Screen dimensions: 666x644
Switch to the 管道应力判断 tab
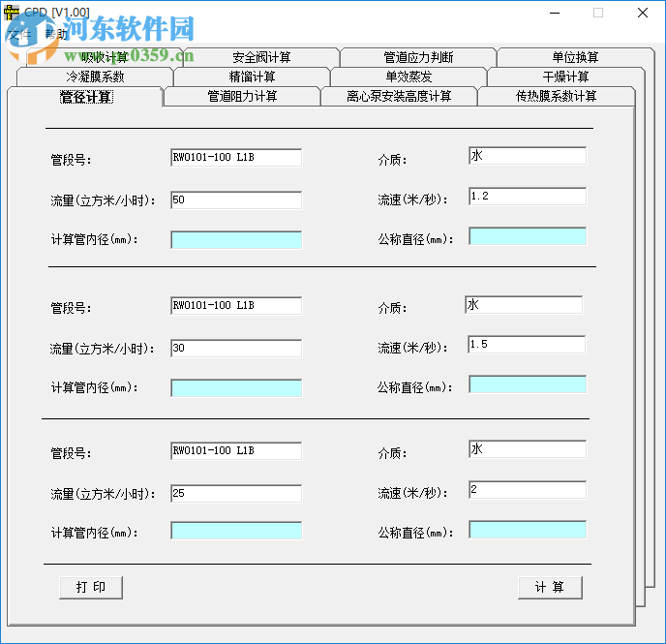(418, 57)
